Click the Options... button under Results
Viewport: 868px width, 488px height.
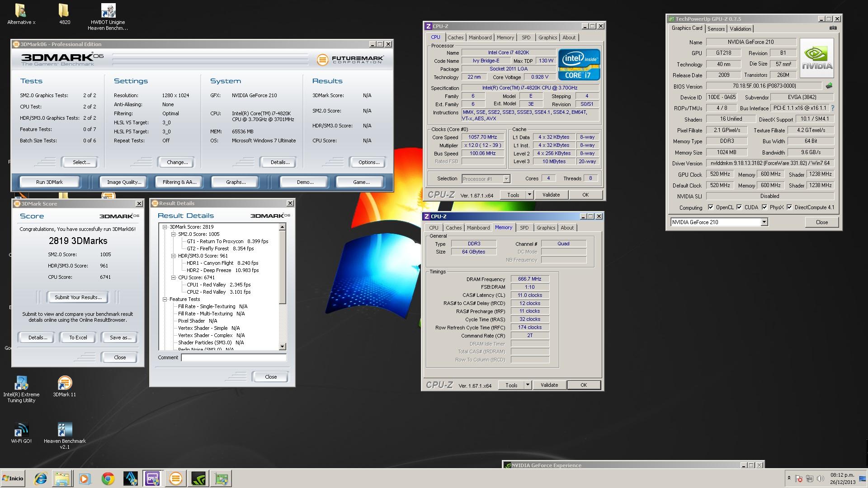(369, 162)
